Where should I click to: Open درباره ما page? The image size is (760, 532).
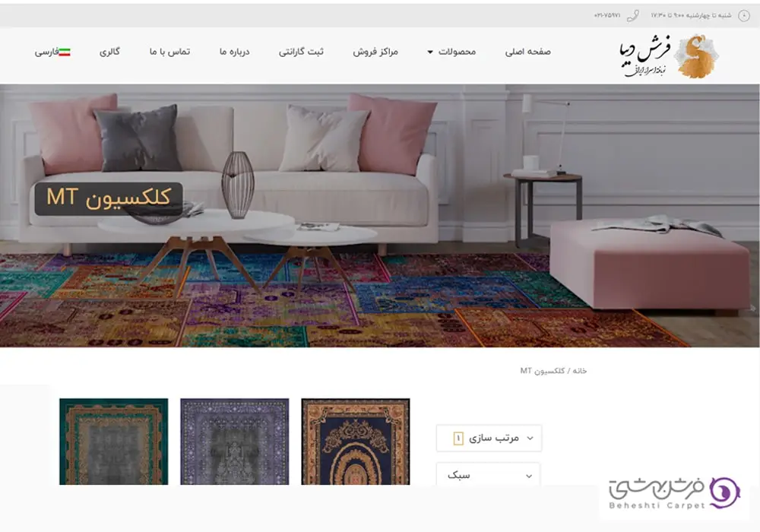pyautogui.click(x=235, y=52)
